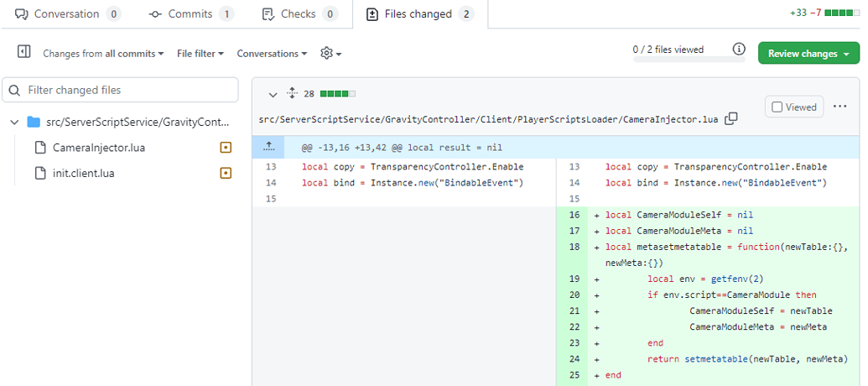Click the Review changes button
This screenshot has width=868, height=386.
(x=808, y=54)
